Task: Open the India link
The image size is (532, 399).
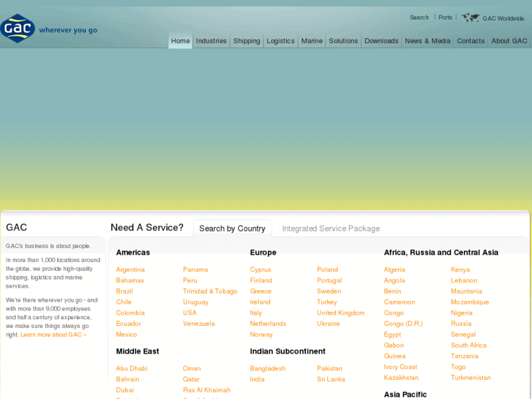Action: click(257, 379)
